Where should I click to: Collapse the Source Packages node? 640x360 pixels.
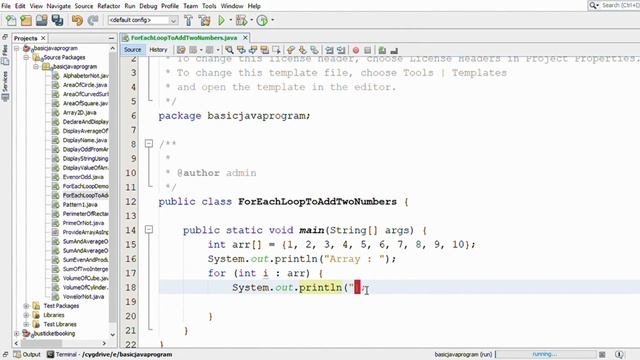click(26, 58)
